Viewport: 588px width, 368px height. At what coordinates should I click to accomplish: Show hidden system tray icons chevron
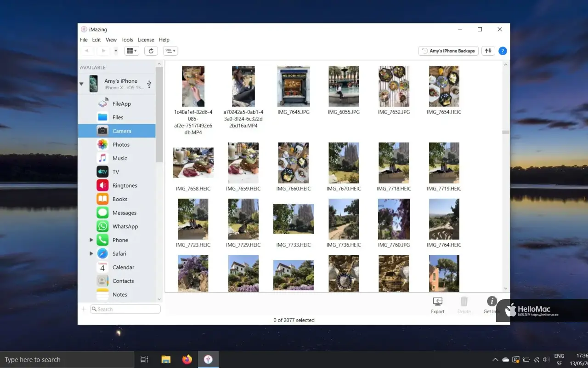pos(495,360)
